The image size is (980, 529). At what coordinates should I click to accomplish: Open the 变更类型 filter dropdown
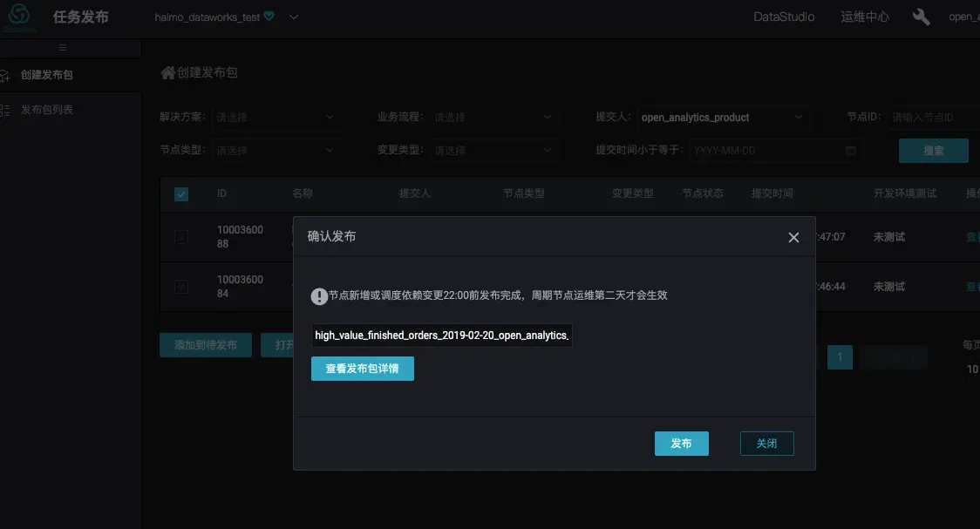coord(494,151)
